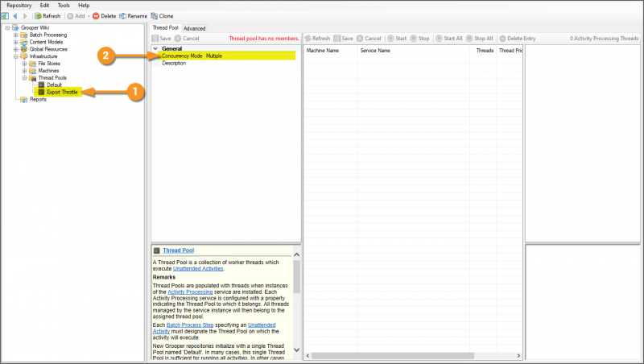The width and height of the screenshot is (644, 364).
Task: Collapse the General property section
Action: pyautogui.click(x=155, y=48)
